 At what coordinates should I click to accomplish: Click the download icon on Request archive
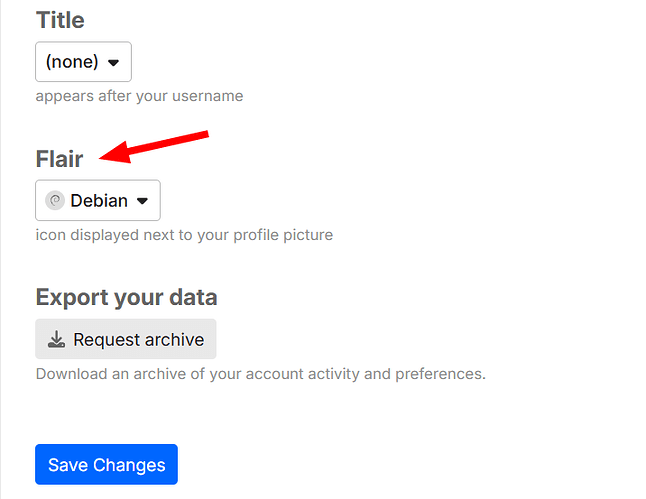56,340
